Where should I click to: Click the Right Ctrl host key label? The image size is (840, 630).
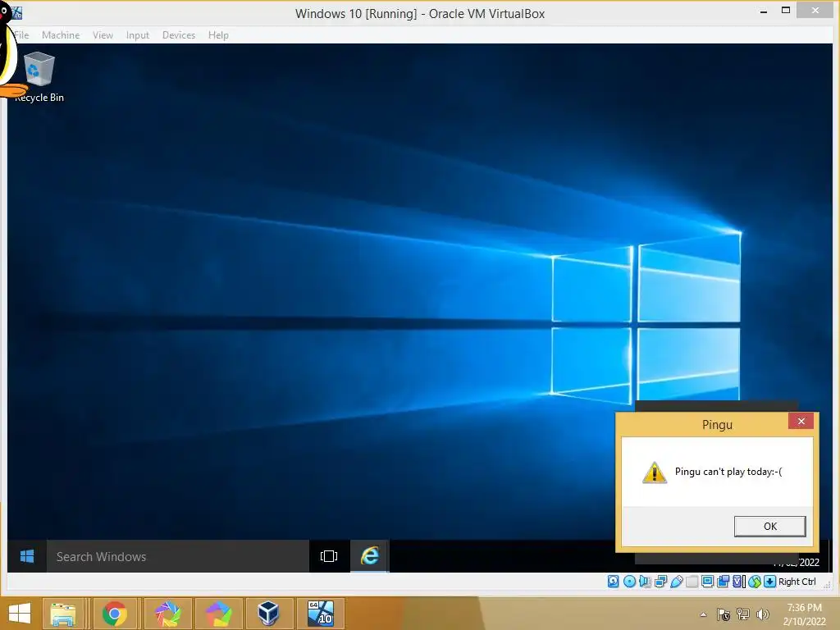797,582
